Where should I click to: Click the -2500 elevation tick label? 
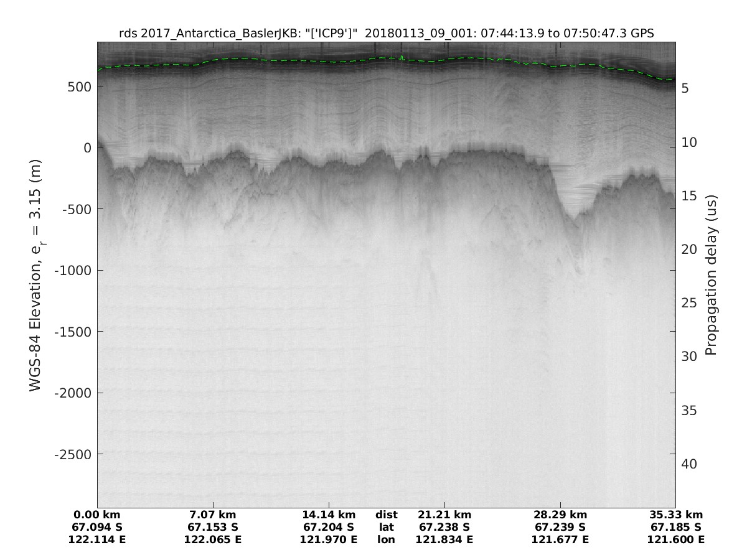coord(72,454)
